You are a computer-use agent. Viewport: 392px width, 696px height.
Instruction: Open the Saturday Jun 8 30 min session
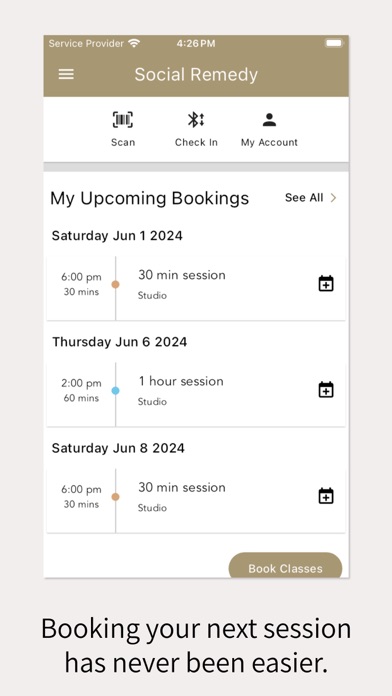point(196,500)
